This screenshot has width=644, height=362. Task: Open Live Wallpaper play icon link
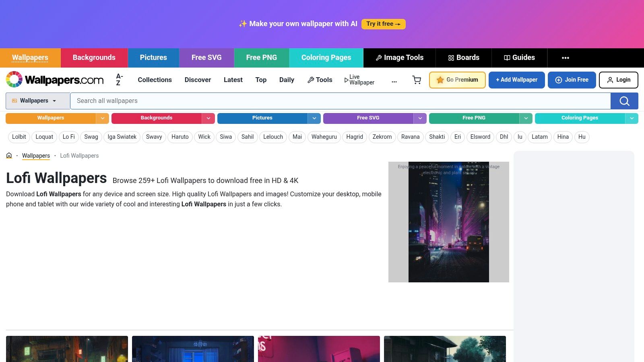(359, 80)
